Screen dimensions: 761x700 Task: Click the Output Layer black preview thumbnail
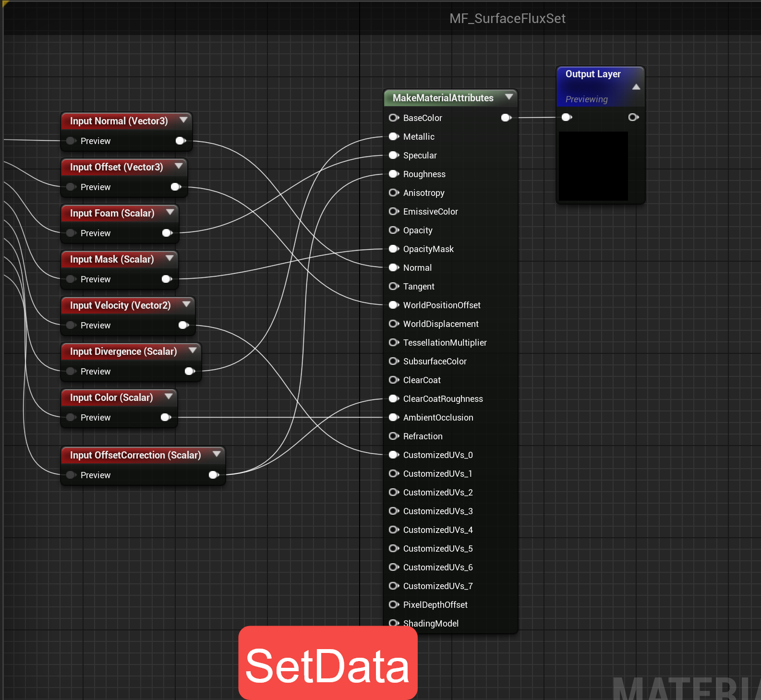pos(593,166)
